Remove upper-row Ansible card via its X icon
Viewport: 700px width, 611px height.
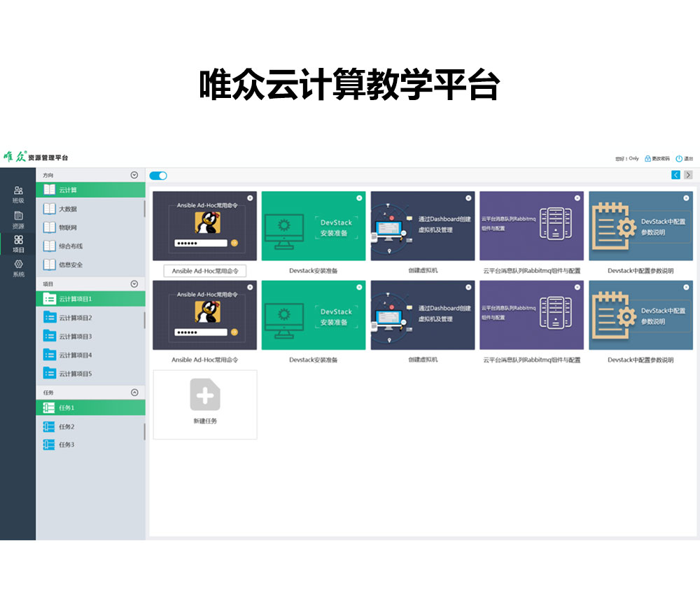click(x=250, y=198)
